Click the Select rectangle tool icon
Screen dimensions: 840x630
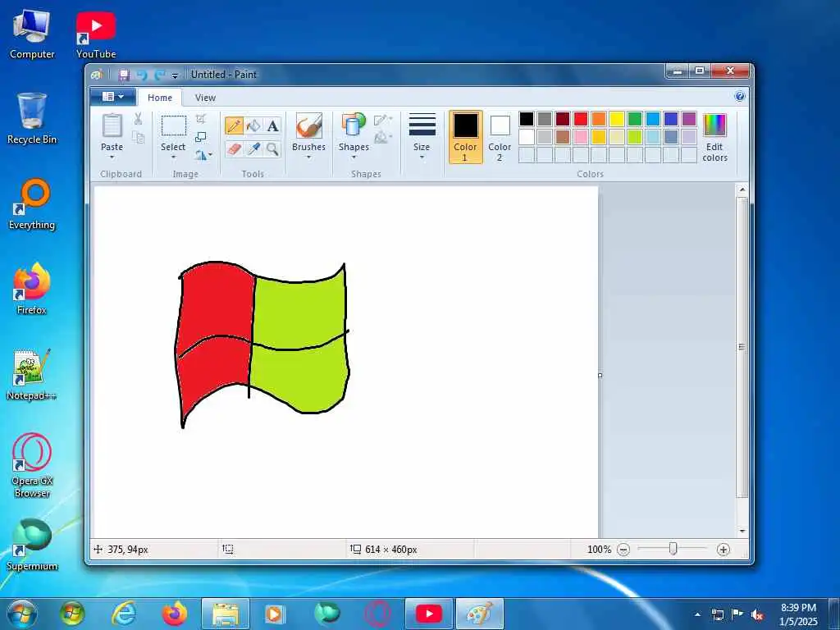pyautogui.click(x=174, y=126)
